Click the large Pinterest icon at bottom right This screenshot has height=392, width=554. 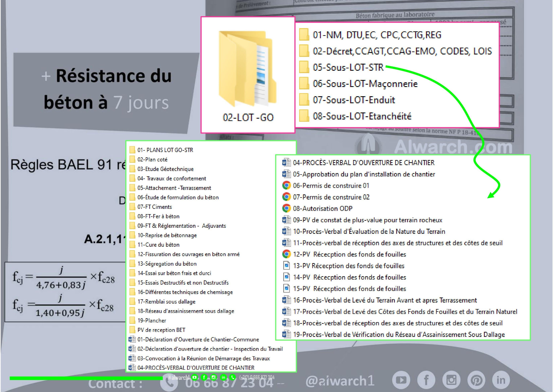pyautogui.click(x=477, y=380)
